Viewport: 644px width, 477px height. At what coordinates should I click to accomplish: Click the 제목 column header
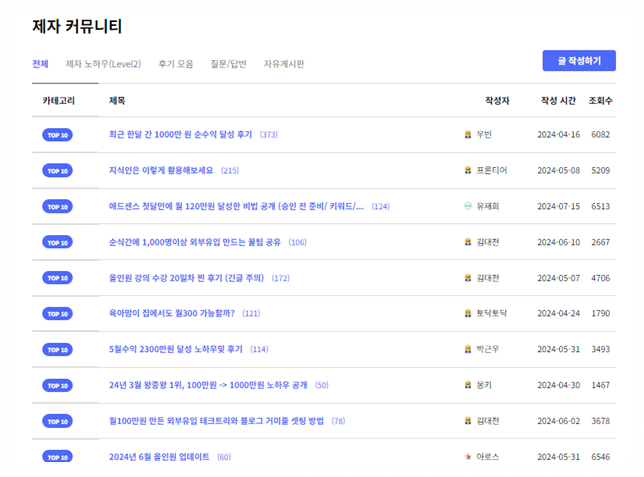(117, 101)
